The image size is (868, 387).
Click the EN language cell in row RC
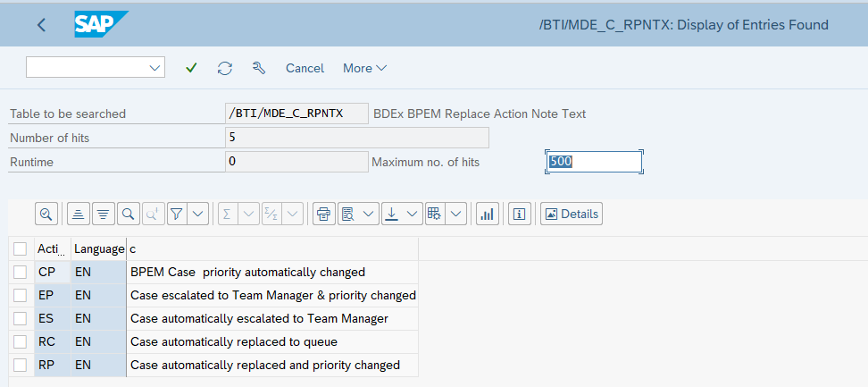pos(98,341)
